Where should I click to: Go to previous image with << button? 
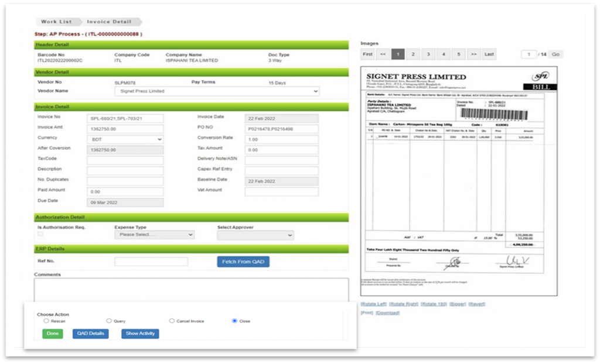pos(383,54)
